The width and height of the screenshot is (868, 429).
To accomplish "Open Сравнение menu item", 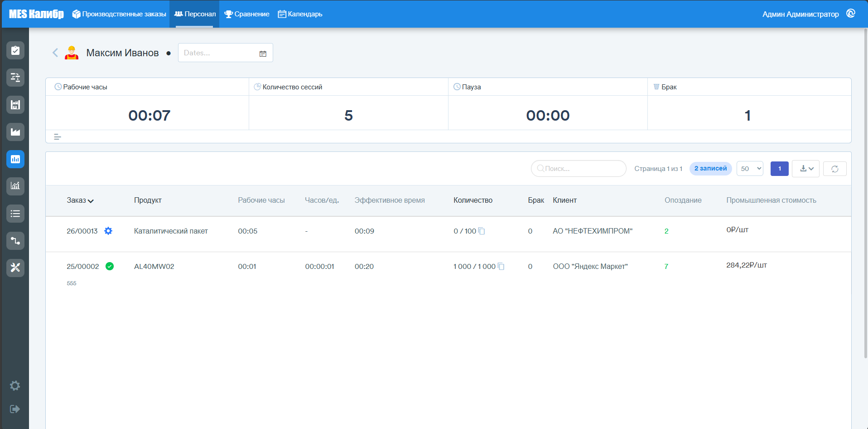I will 247,14.
